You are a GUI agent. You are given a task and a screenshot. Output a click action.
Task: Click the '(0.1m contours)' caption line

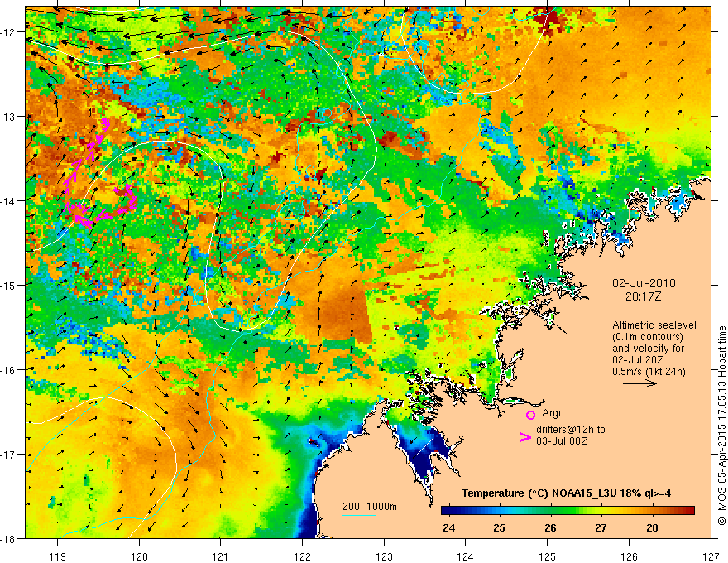click(x=648, y=337)
